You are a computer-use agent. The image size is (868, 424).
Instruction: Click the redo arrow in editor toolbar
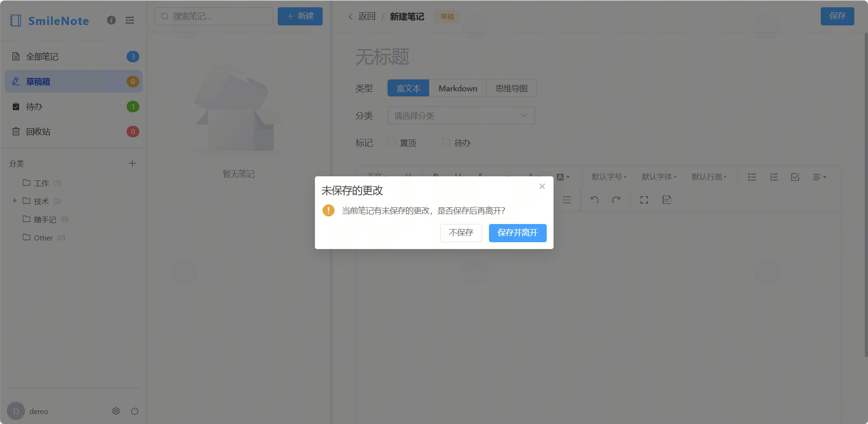(x=616, y=200)
